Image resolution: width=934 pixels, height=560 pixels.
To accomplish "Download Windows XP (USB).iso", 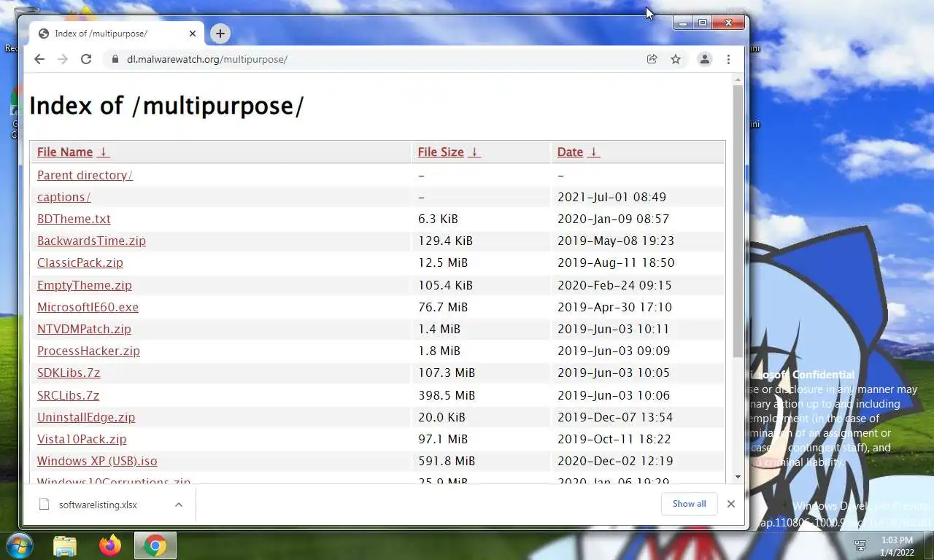I will click(97, 461).
